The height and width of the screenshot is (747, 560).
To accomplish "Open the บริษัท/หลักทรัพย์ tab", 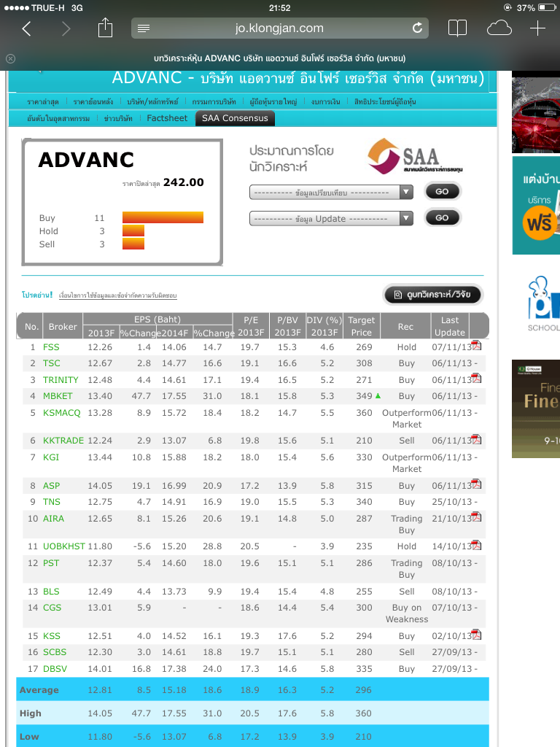I will pyautogui.click(x=153, y=101).
